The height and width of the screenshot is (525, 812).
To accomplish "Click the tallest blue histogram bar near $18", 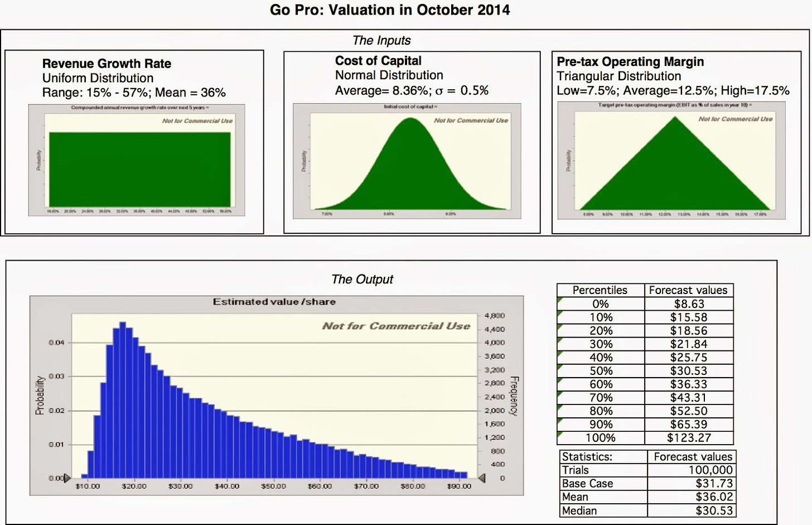I will click(x=123, y=399).
